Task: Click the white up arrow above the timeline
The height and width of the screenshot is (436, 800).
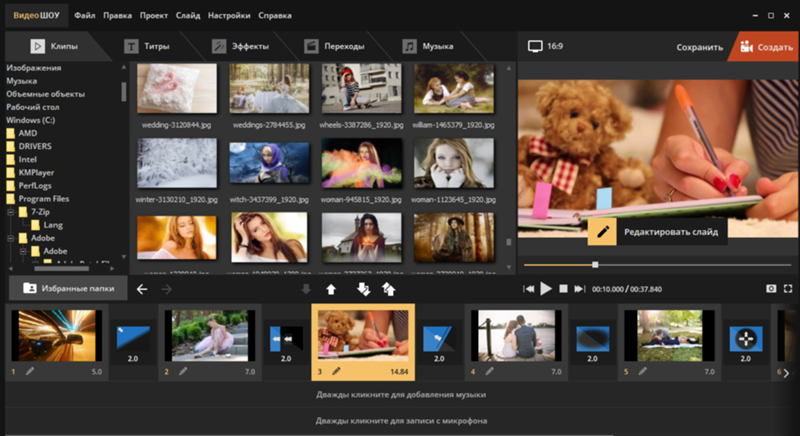Action: pyautogui.click(x=331, y=289)
